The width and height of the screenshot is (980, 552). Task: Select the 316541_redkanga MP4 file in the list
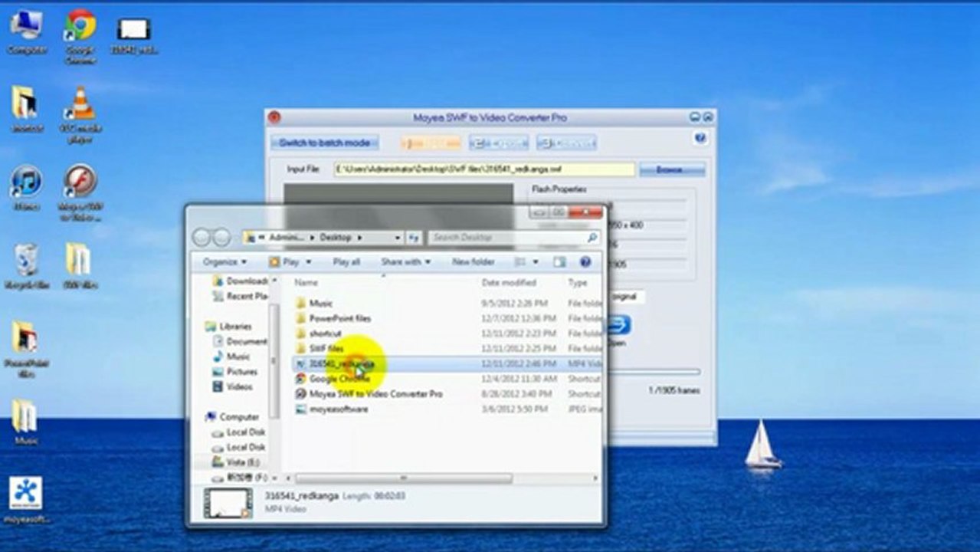pos(447,364)
